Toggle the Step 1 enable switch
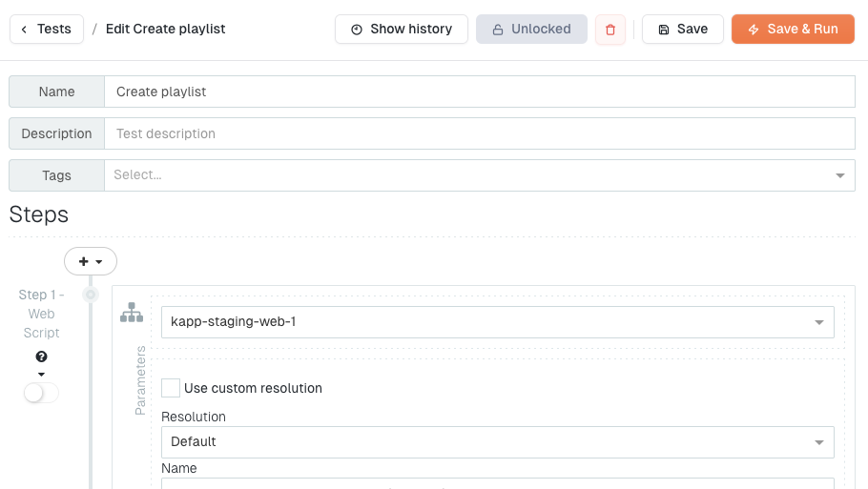The width and height of the screenshot is (868, 489). pyautogui.click(x=41, y=393)
